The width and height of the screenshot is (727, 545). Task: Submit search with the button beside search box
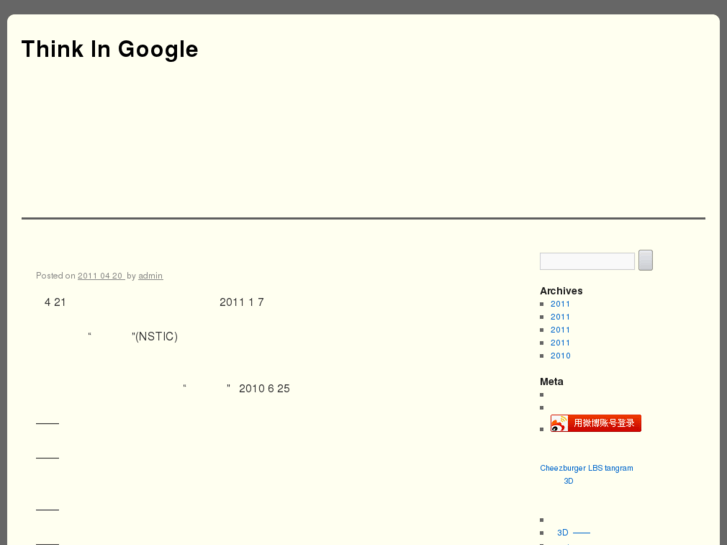click(x=645, y=260)
